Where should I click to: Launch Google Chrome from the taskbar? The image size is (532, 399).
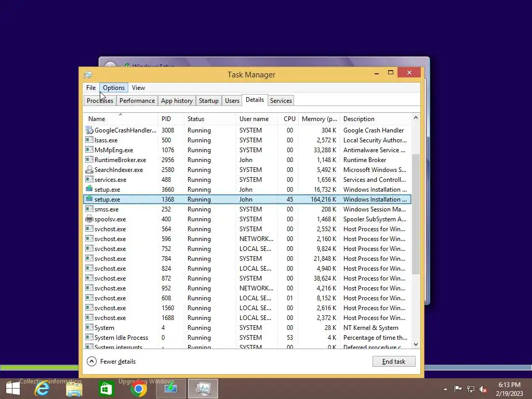point(138,389)
